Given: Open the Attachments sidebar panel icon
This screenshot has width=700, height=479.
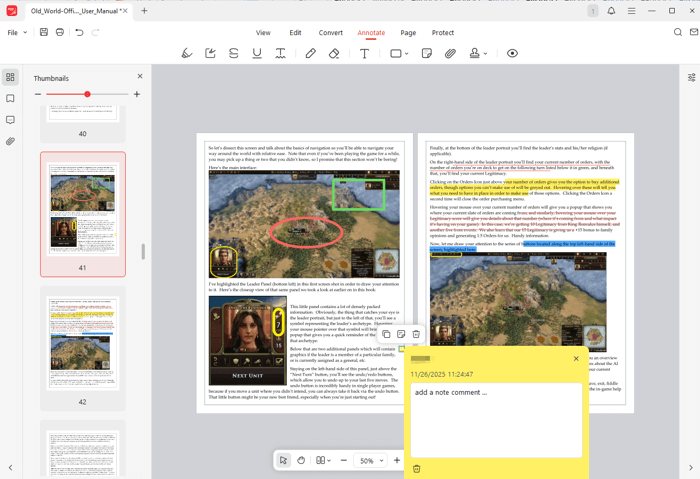Looking at the screenshot, I should 10,142.
